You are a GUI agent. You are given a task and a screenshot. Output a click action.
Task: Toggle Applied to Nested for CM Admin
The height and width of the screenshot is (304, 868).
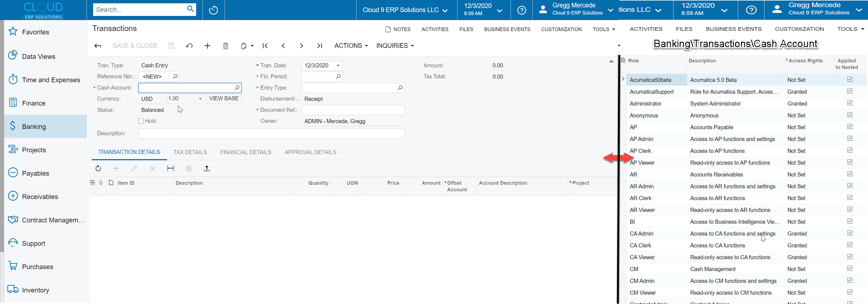(850, 280)
